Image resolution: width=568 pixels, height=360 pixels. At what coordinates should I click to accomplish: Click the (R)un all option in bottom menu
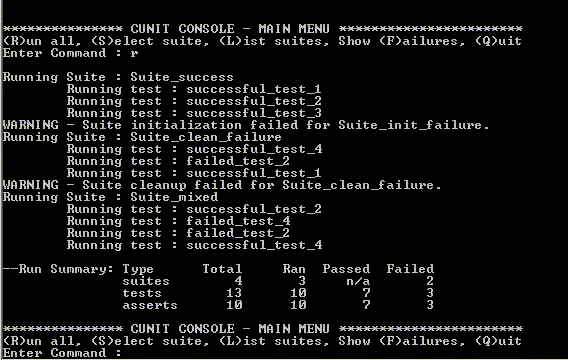pos(42,341)
